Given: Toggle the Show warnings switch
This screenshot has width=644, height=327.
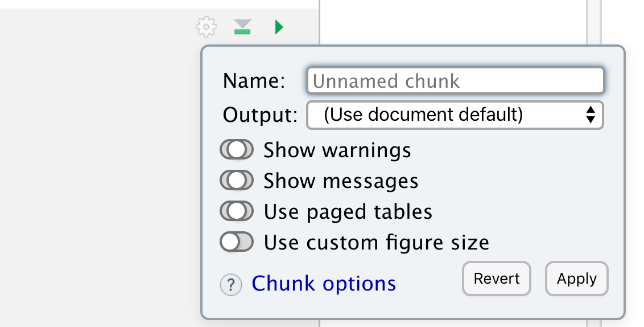Looking at the screenshot, I should tap(237, 149).
